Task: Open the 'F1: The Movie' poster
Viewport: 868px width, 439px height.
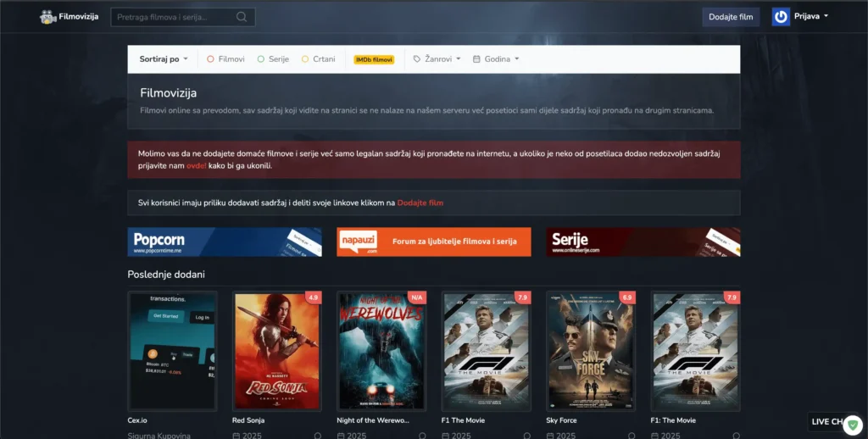Action: click(x=695, y=351)
